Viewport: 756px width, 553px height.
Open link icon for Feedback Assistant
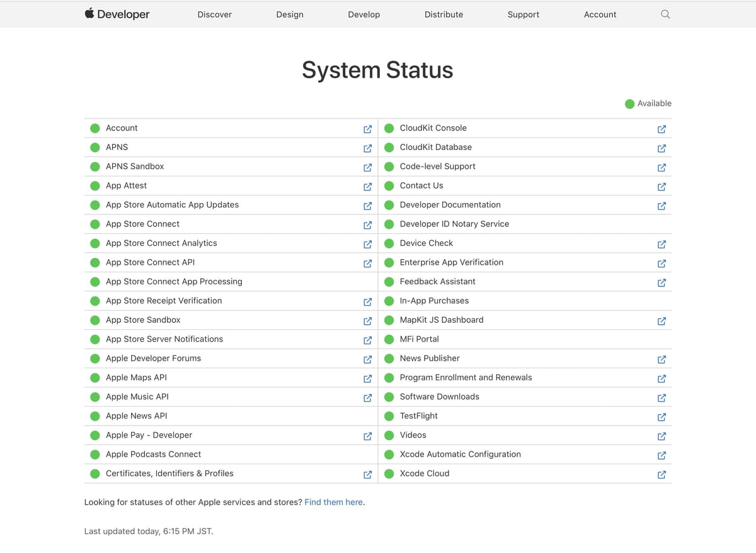tap(661, 282)
